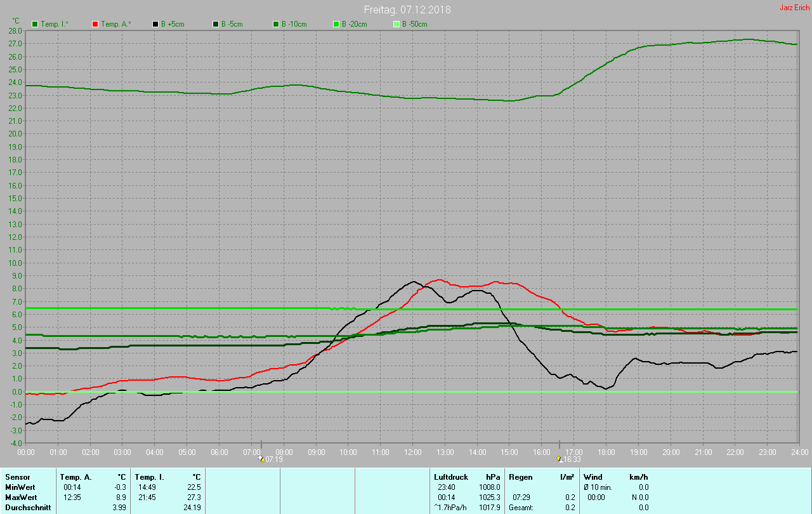Screen dimensions: 812x514
Task: Click the B -10cm legend square
Action: pyautogui.click(x=276, y=24)
